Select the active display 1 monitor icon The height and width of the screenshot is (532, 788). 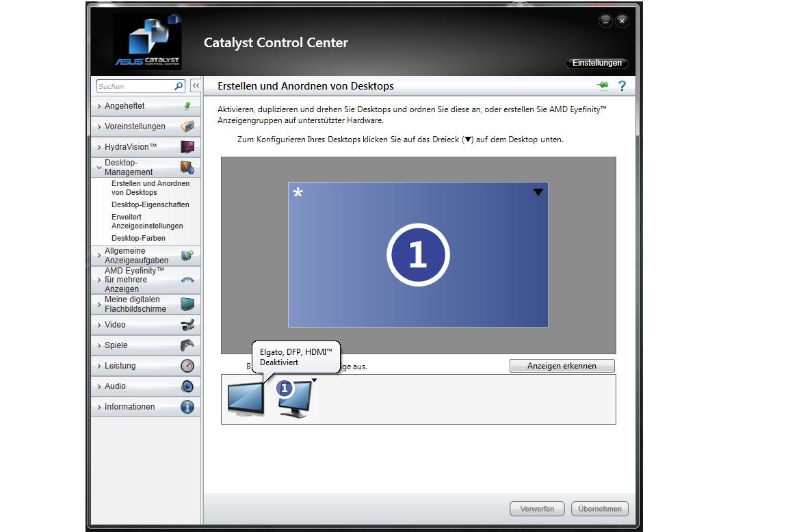295,400
